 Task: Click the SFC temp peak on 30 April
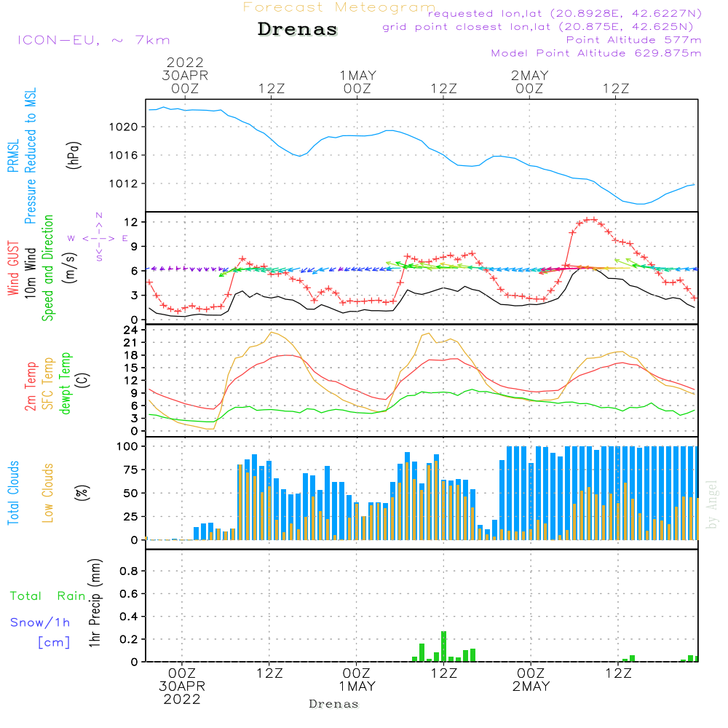[272, 333]
